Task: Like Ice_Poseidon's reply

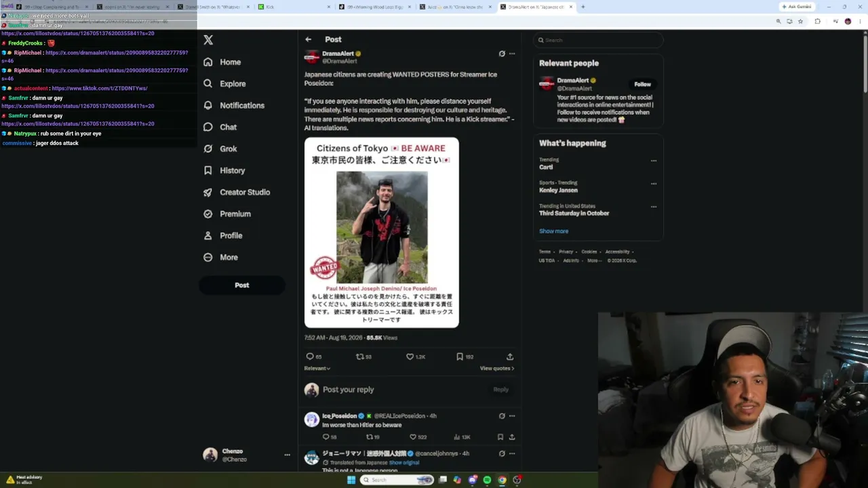Action: tap(413, 437)
